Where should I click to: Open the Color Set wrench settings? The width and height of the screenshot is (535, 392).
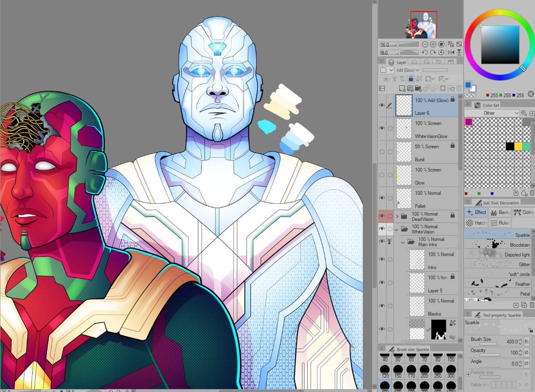pyautogui.click(x=524, y=113)
